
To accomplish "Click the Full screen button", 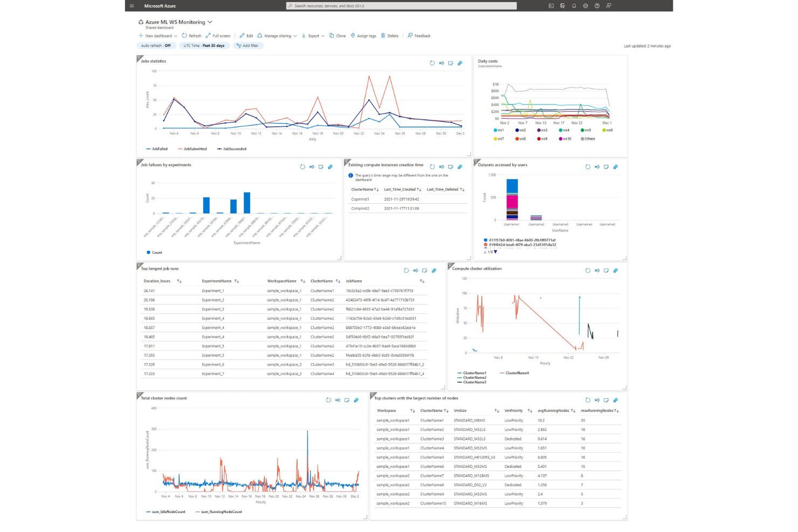I will tap(218, 36).
